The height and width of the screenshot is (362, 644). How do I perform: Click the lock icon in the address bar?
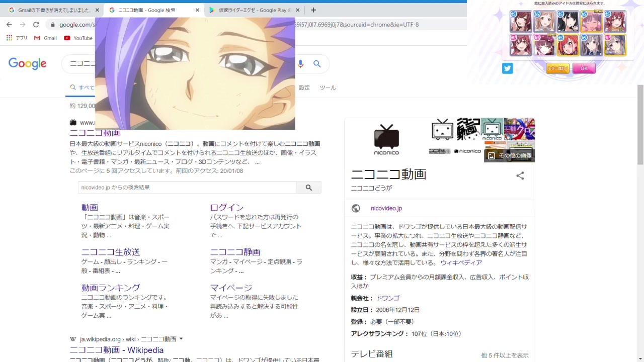point(52,25)
